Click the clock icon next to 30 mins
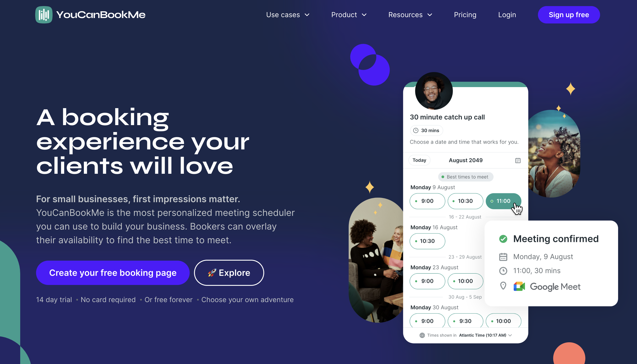The image size is (637, 364). point(416,130)
